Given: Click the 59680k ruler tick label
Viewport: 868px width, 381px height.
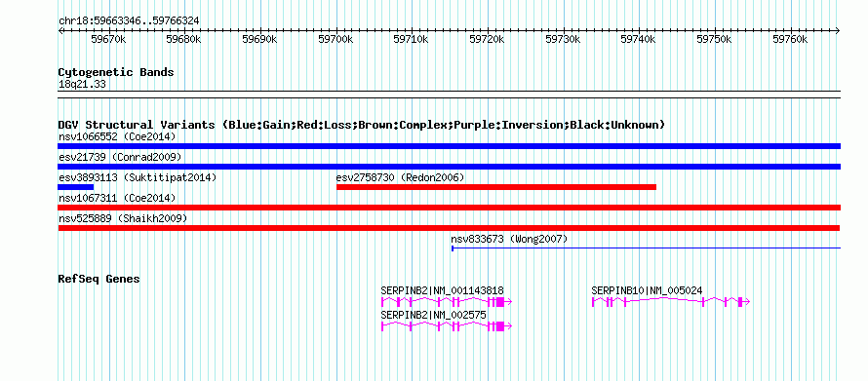Looking at the screenshot, I should pos(184,39).
